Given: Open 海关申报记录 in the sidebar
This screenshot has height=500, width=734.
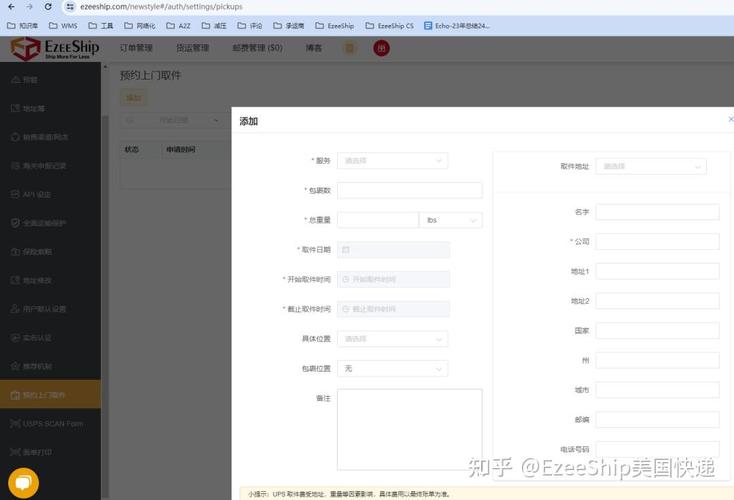Looking at the screenshot, I should click(51, 165).
